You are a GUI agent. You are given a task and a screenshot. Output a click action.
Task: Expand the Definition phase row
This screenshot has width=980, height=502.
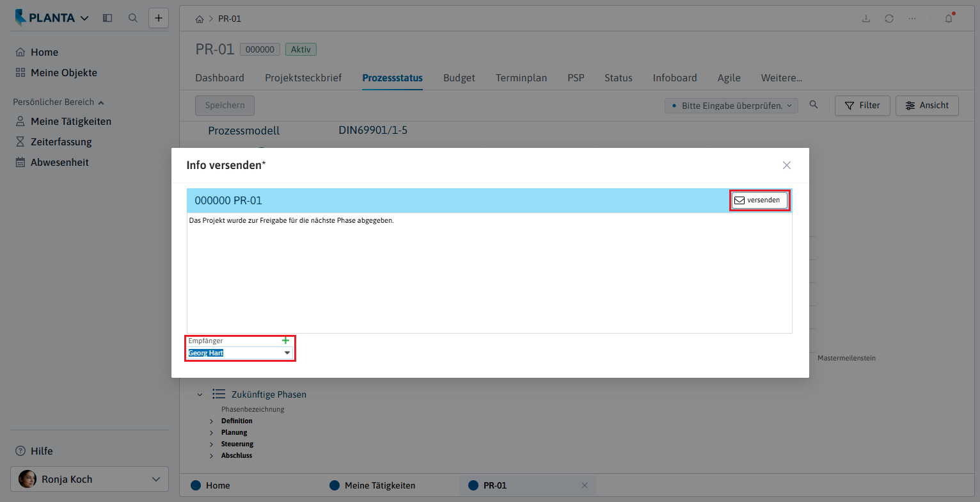point(212,421)
